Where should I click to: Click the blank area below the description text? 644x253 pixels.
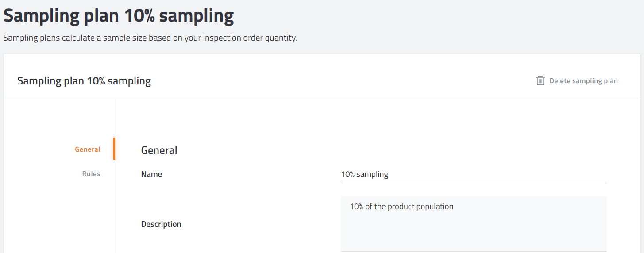[474, 232]
